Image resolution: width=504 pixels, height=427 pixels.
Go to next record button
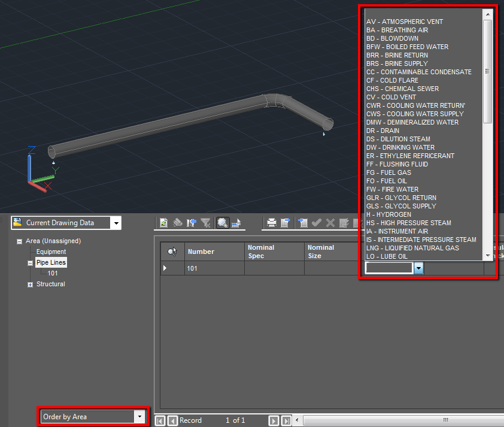point(274,420)
